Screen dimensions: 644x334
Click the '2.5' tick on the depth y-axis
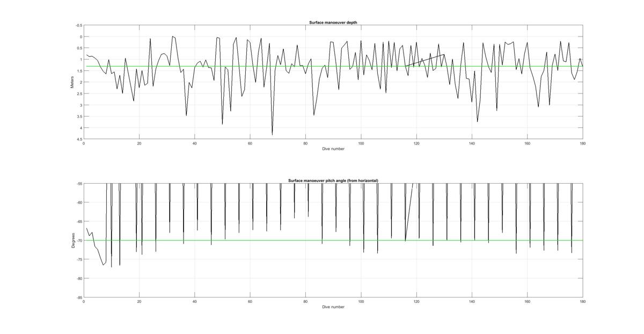pyautogui.click(x=80, y=94)
